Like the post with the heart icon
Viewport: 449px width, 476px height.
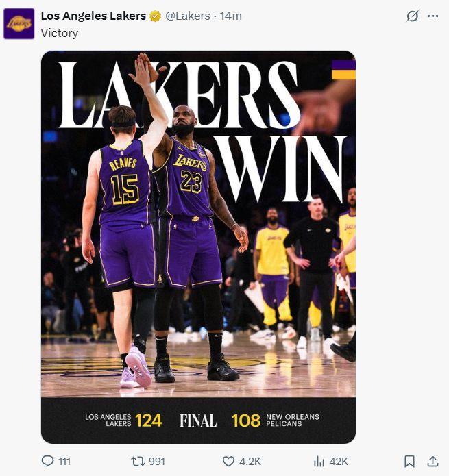pyautogui.click(x=228, y=462)
